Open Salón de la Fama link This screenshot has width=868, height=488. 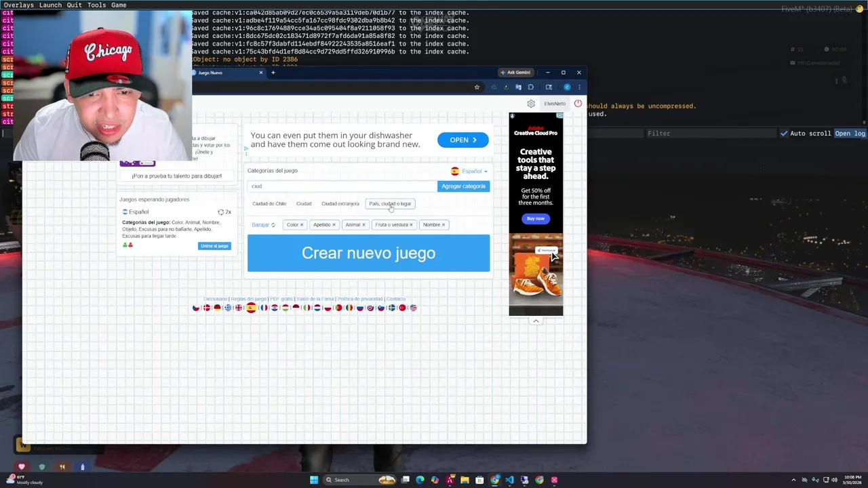coord(315,299)
